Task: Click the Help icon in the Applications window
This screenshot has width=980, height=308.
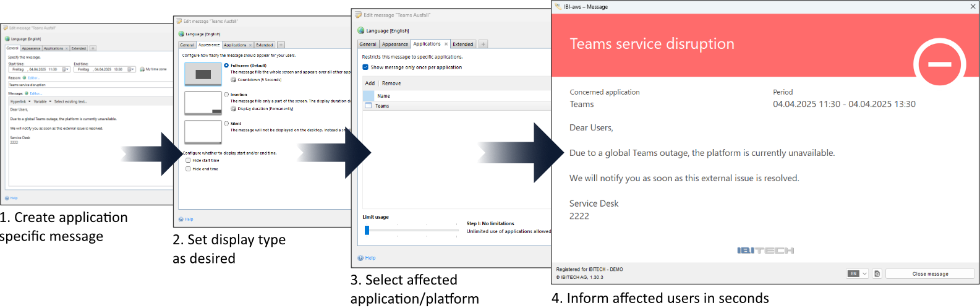Action: [360, 258]
